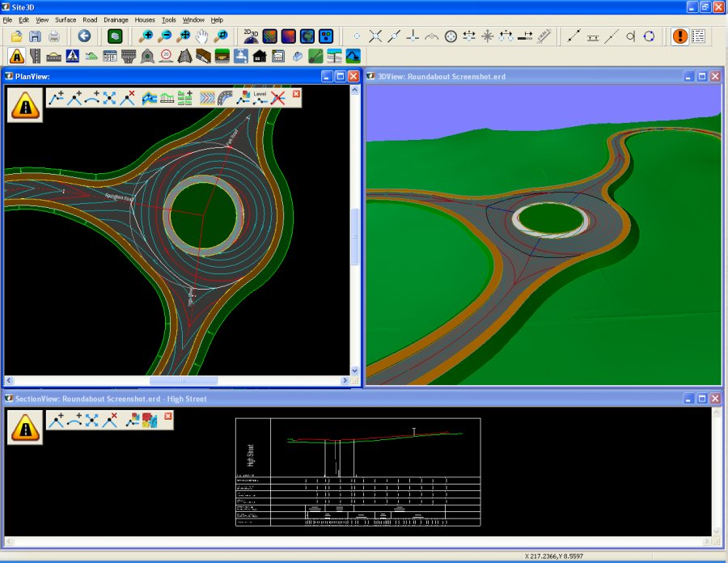Select the move point arrows tool in PlanView

(109, 98)
